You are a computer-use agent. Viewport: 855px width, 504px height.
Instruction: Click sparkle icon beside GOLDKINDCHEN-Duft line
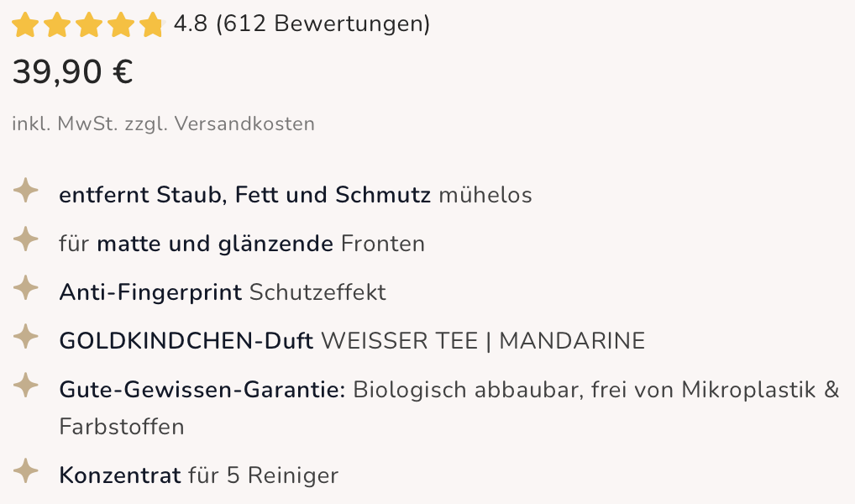pos(26,337)
